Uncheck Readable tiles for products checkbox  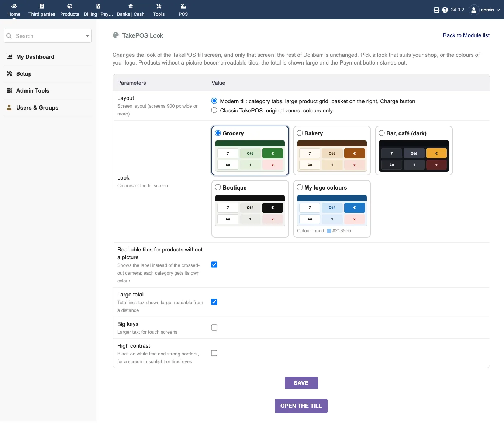tap(214, 264)
